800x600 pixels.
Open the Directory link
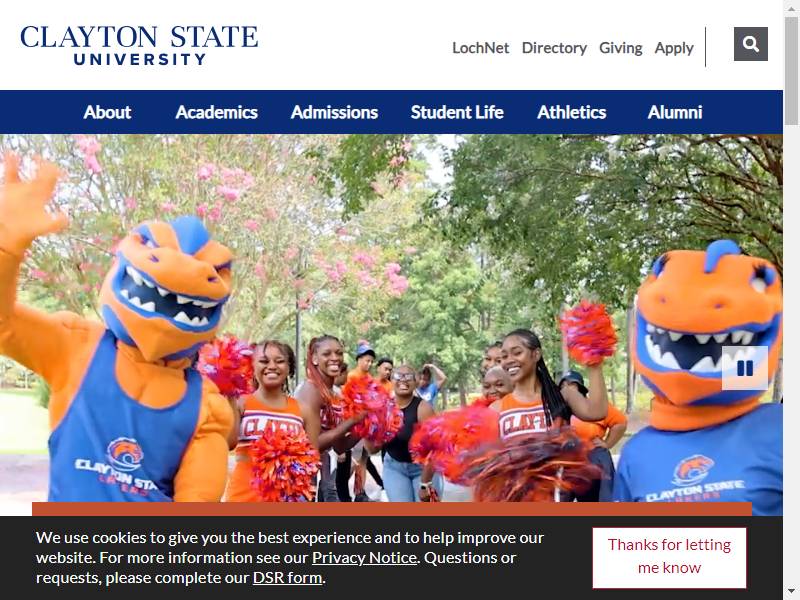click(x=554, y=48)
